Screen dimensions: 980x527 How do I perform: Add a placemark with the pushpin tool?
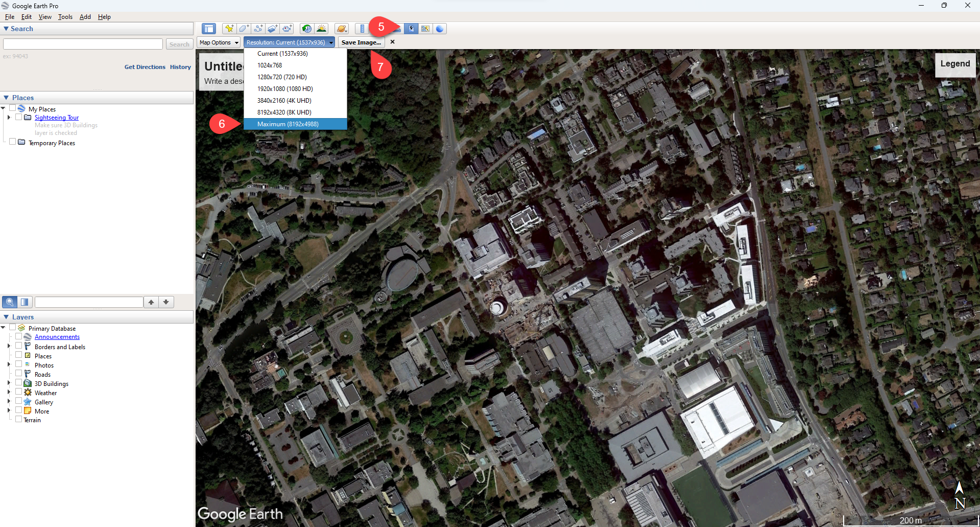[229, 29]
